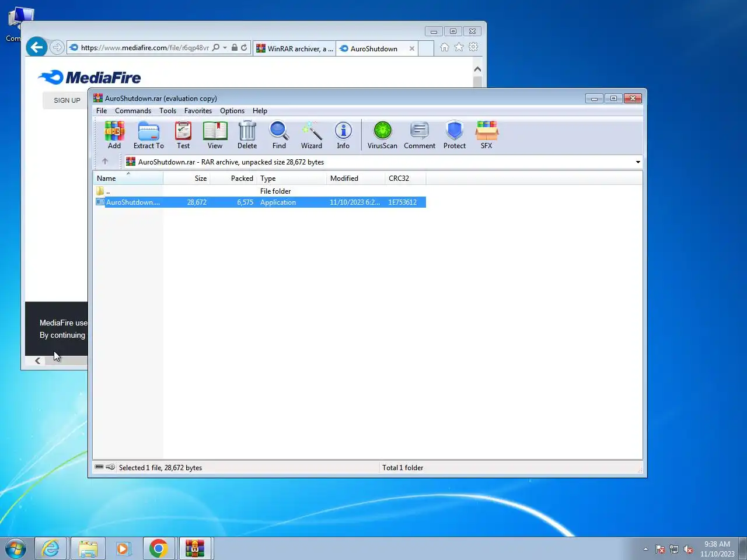Show archive Info
747x560 pixels.
coord(343,135)
